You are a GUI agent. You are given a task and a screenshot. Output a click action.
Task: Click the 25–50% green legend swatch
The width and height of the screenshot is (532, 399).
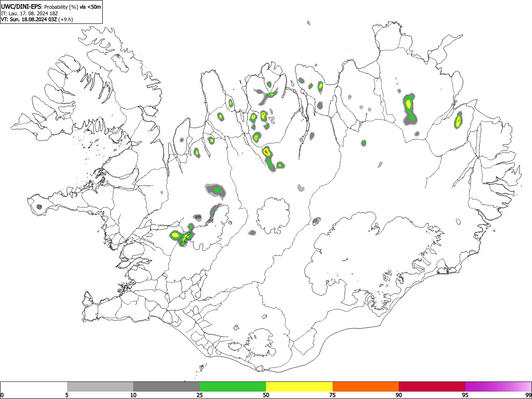point(233,387)
